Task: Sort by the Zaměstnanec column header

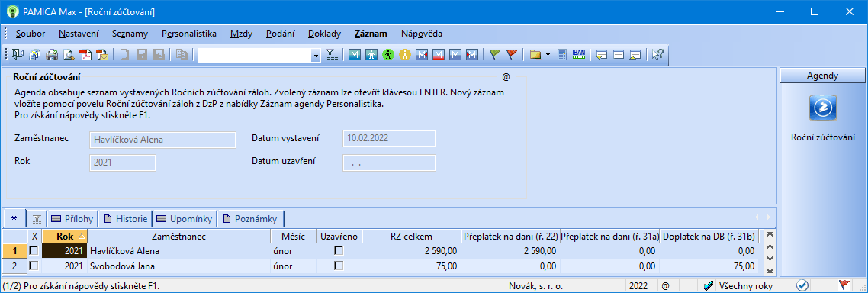Action: (x=178, y=237)
